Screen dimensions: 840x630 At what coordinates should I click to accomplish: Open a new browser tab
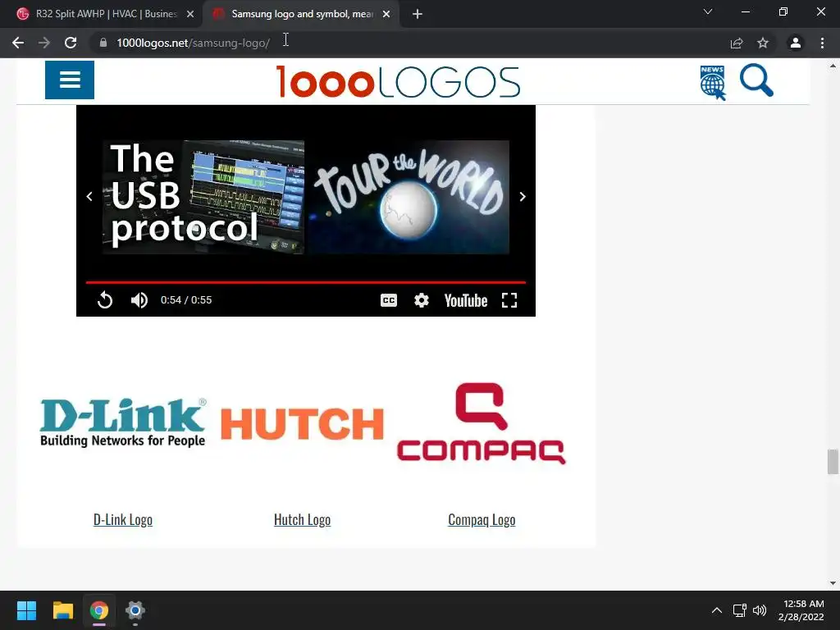(x=418, y=15)
